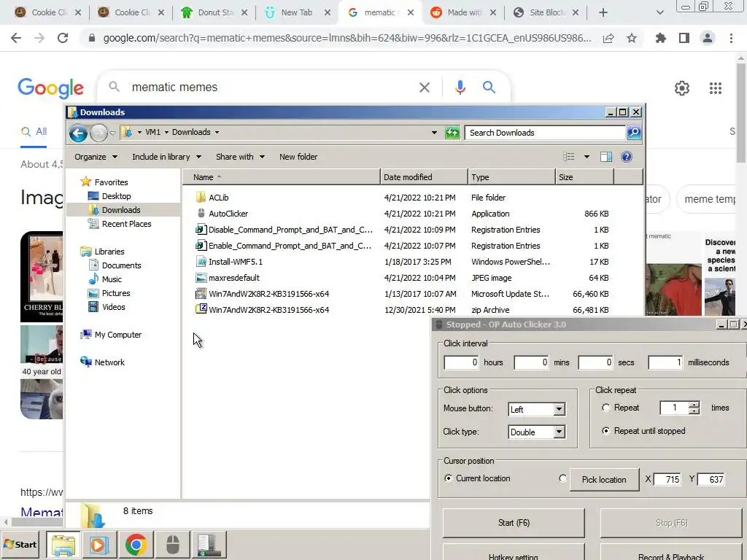
Task: Open the Click type dropdown
Action: (x=559, y=432)
